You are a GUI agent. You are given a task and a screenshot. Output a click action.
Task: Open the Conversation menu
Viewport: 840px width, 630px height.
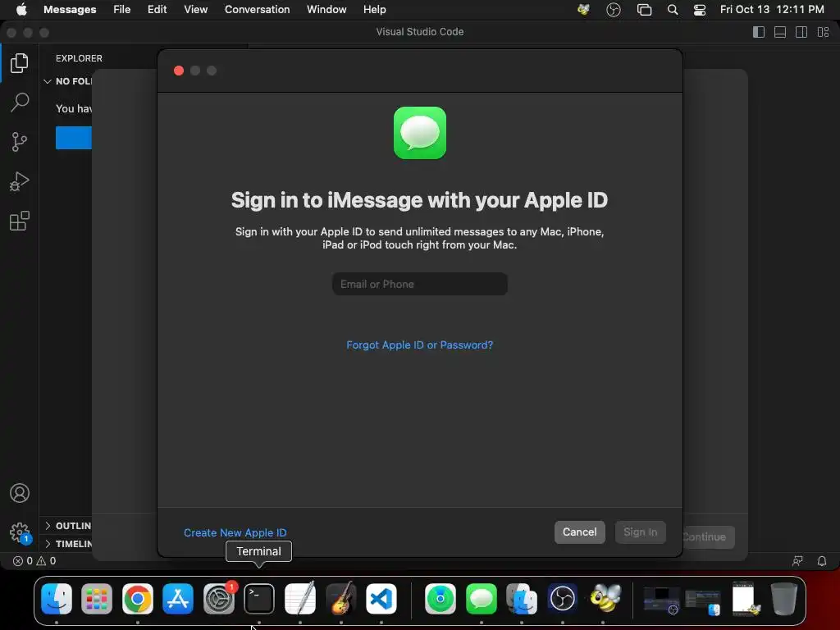[x=257, y=10]
